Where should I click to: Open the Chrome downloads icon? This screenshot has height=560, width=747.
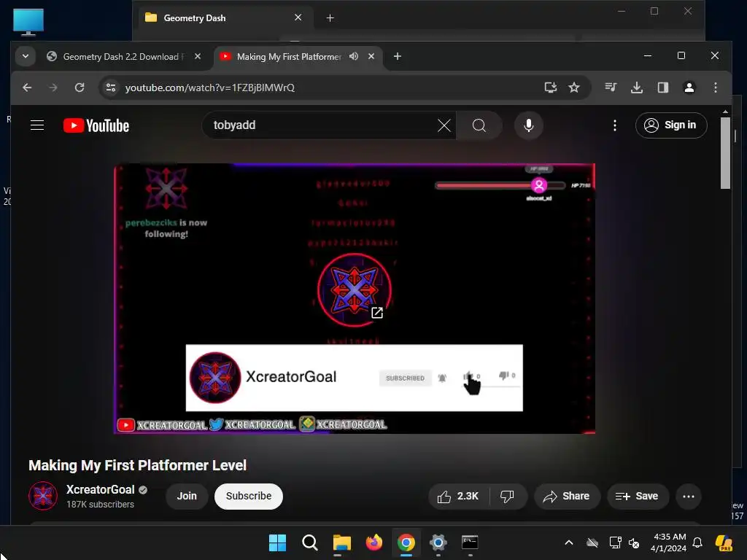click(636, 87)
